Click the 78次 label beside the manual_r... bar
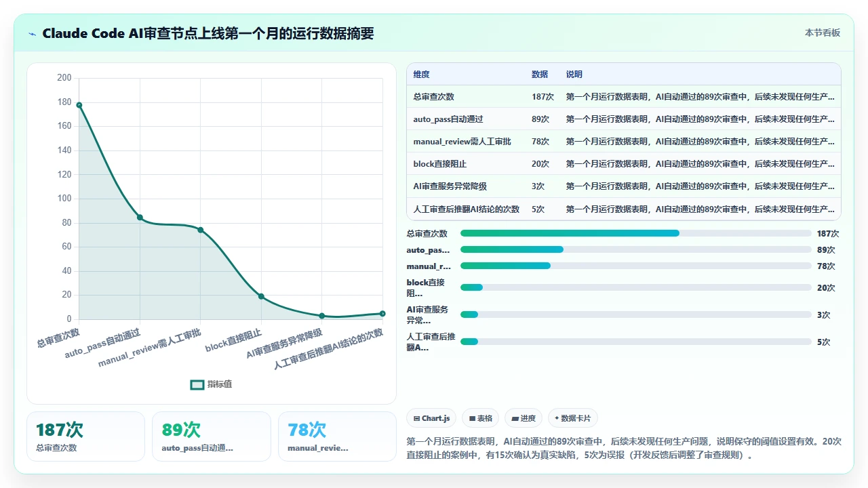Image resolution: width=868 pixels, height=488 pixels. (826, 266)
